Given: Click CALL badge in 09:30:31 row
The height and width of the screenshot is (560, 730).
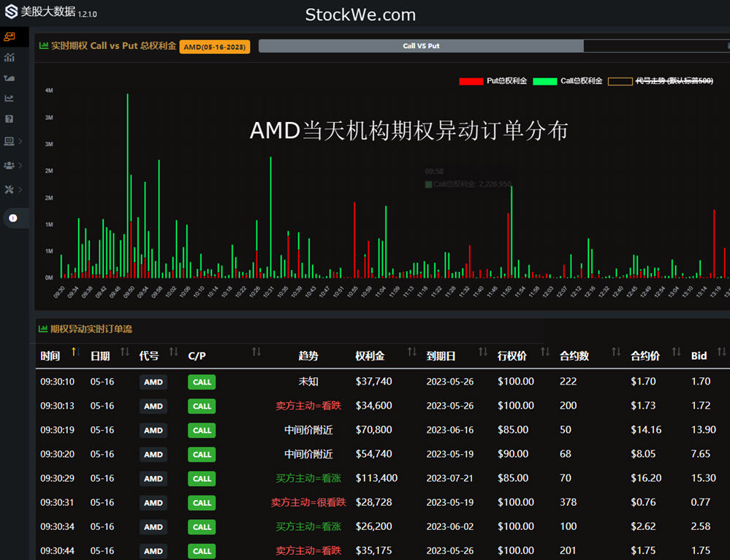Looking at the screenshot, I should coord(202,503).
